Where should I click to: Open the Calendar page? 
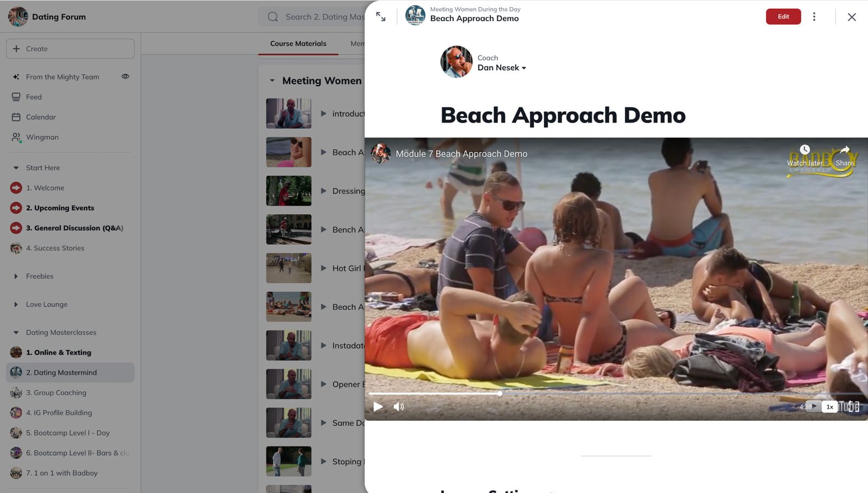click(41, 117)
